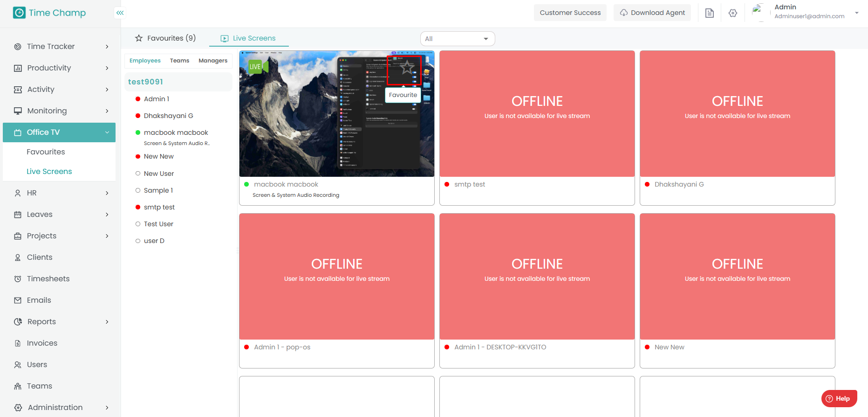This screenshot has width=868, height=417.
Task: Switch to Live Screens tab
Action: 248,38
